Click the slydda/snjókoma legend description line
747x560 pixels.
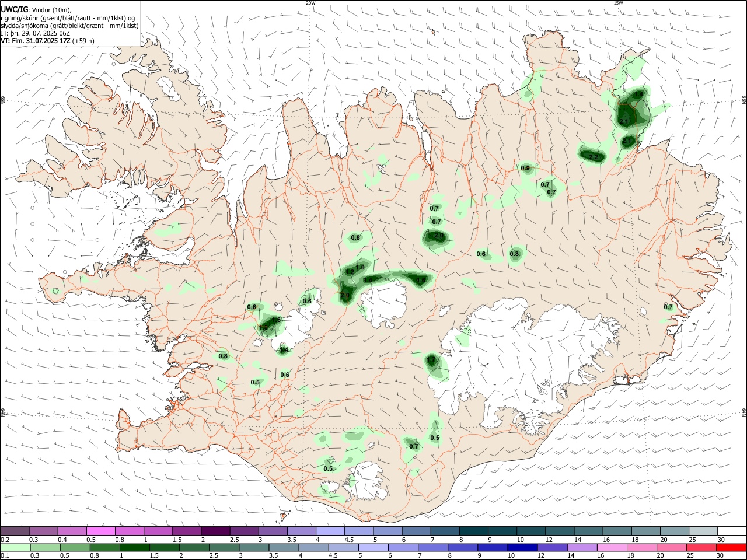(69, 26)
